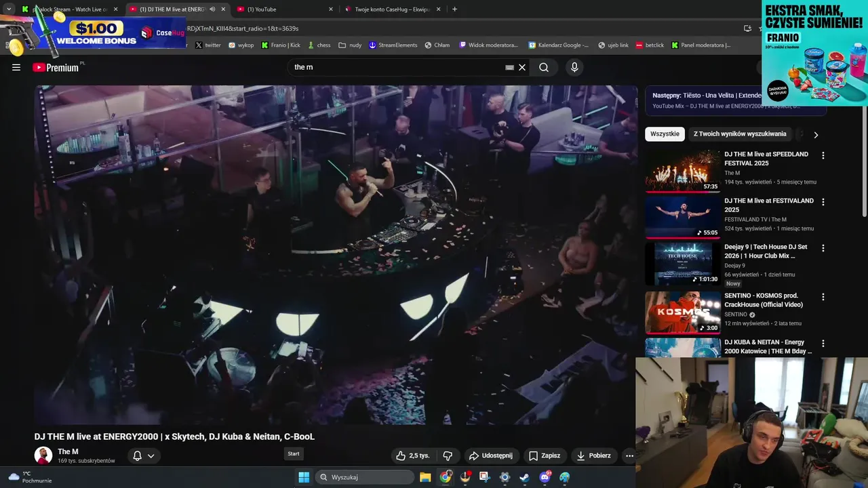Open SENTINO KOSMOS video thumbnail
This screenshot has width=868, height=488.
tap(683, 312)
